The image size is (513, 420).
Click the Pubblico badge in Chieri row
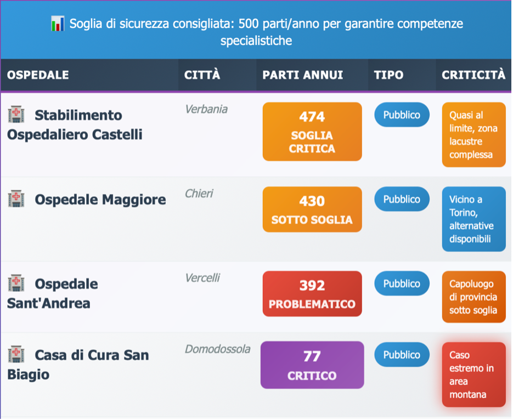402,199
